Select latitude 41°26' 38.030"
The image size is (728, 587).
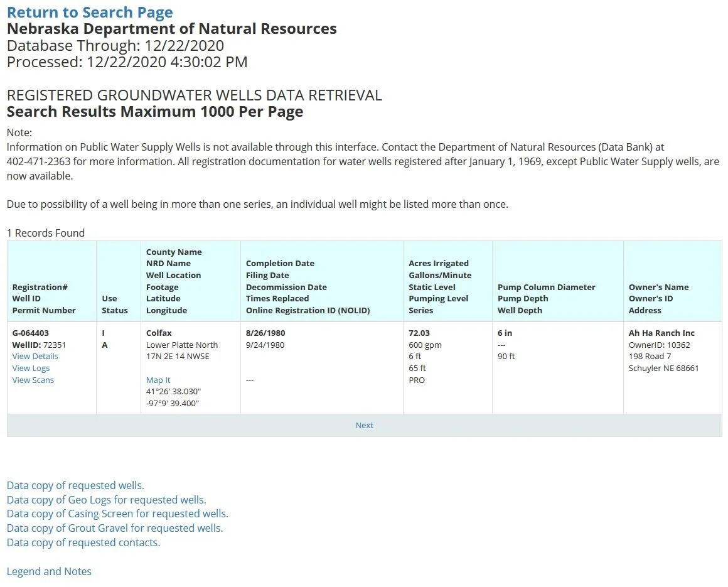coord(174,392)
